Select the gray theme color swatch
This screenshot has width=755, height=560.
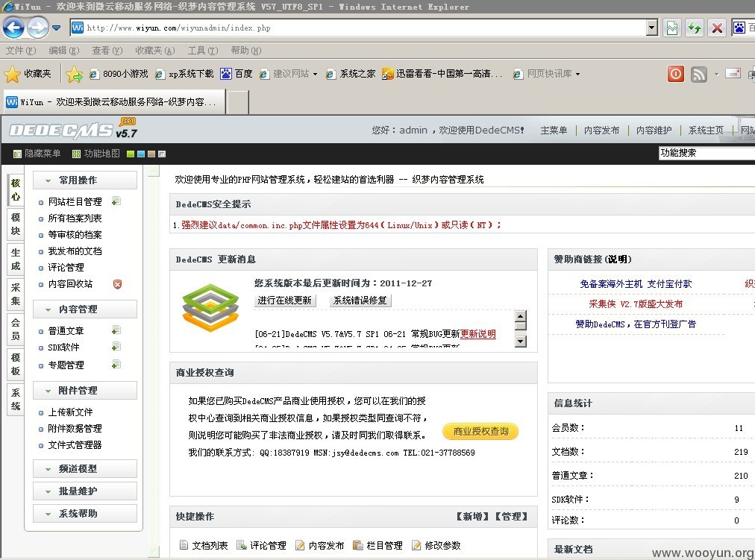pyautogui.click(x=162, y=154)
